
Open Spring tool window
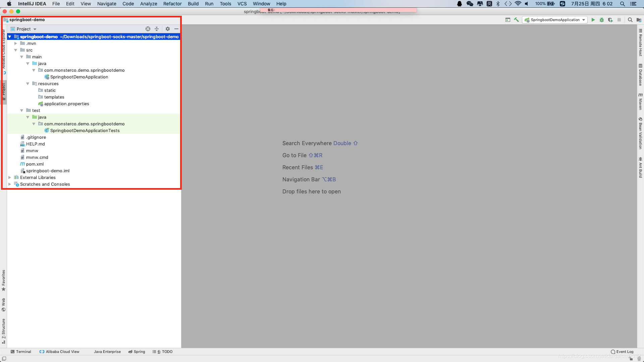point(137,352)
